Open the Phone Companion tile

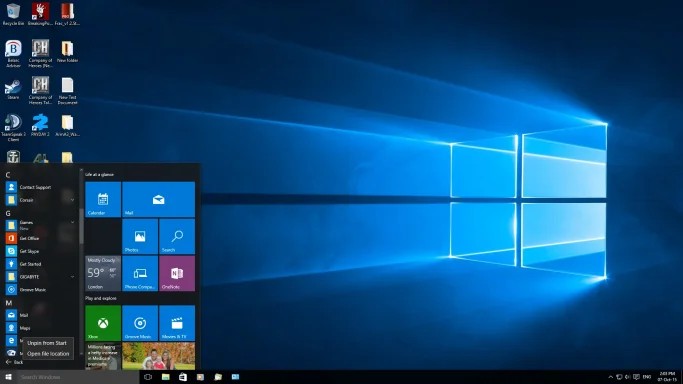tap(140, 273)
